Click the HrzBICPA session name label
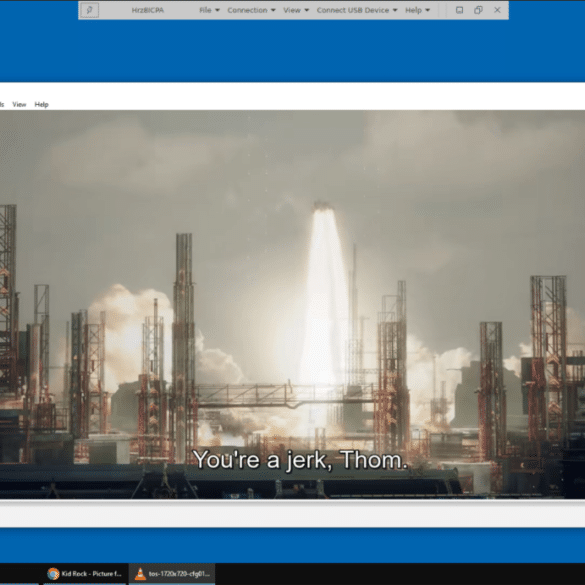 pyautogui.click(x=148, y=10)
